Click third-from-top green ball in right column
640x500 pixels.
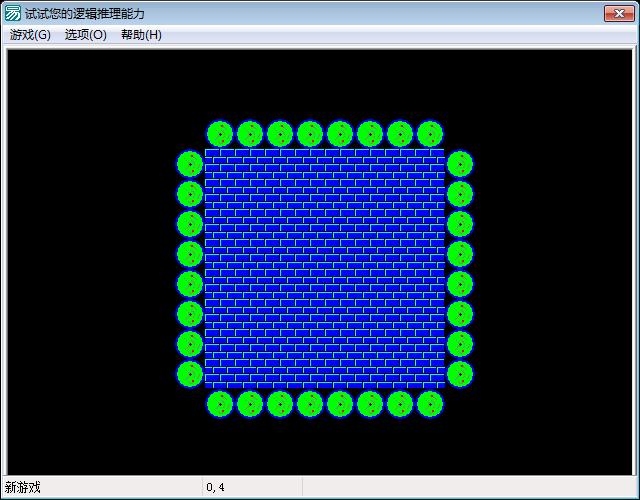(460, 224)
